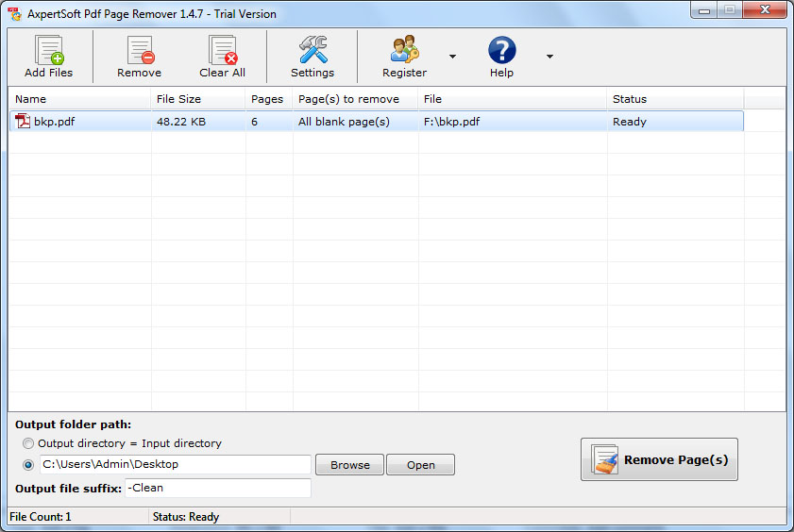The height and width of the screenshot is (532, 794).
Task: Click the Remove Page(s) button
Action: point(659,459)
